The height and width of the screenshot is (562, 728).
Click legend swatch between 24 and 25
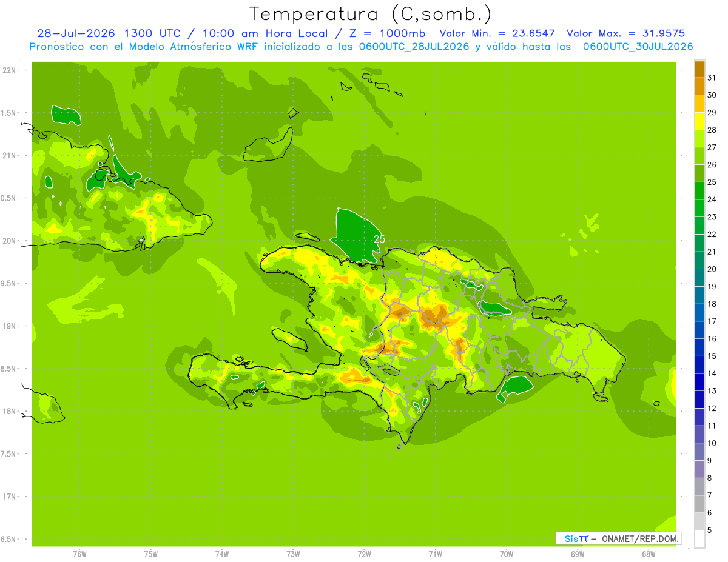(x=699, y=190)
